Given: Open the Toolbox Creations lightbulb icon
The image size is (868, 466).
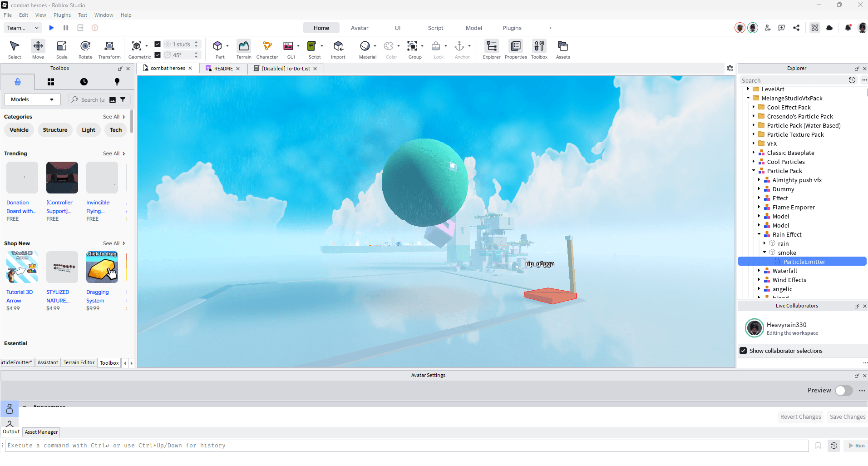Looking at the screenshot, I should (x=117, y=82).
